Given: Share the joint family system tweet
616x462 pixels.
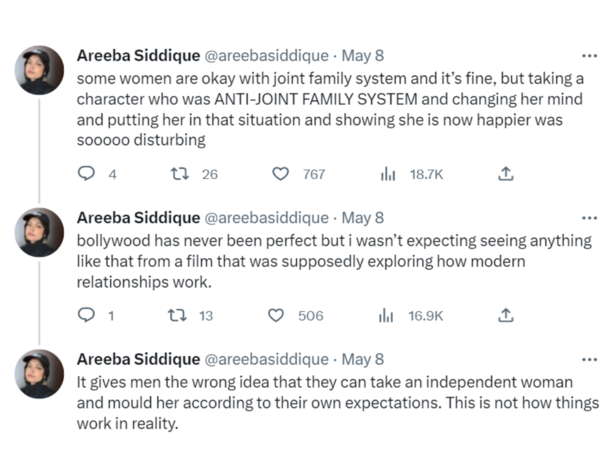Looking at the screenshot, I should 506,174.
